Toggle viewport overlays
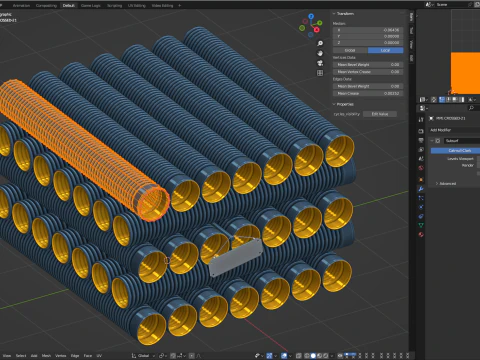 click(x=284, y=356)
